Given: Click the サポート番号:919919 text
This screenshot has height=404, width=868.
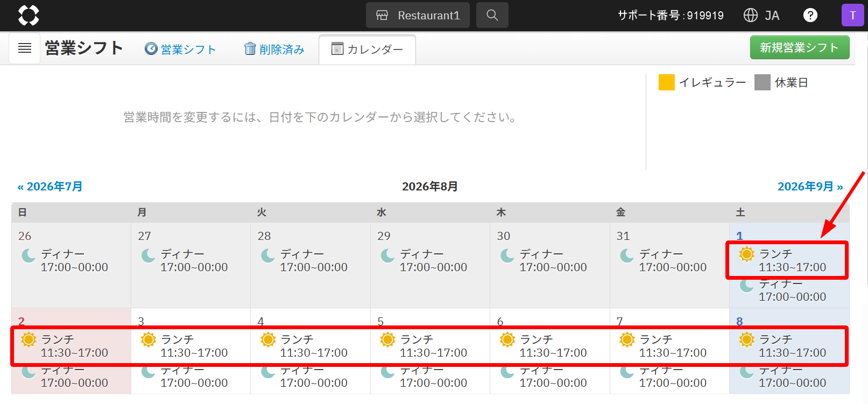Looking at the screenshot, I should pyautogui.click(x=671, y=15).
